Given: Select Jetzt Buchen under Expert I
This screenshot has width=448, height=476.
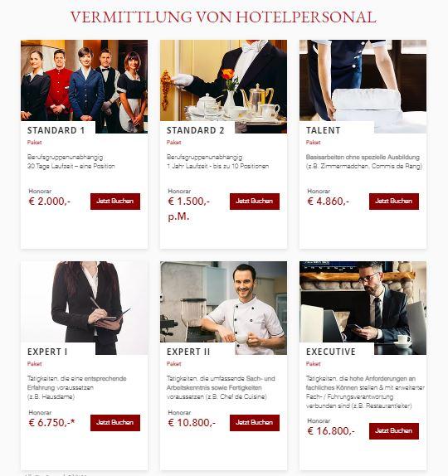Looking at the screenshot, I should pos(115,423).
